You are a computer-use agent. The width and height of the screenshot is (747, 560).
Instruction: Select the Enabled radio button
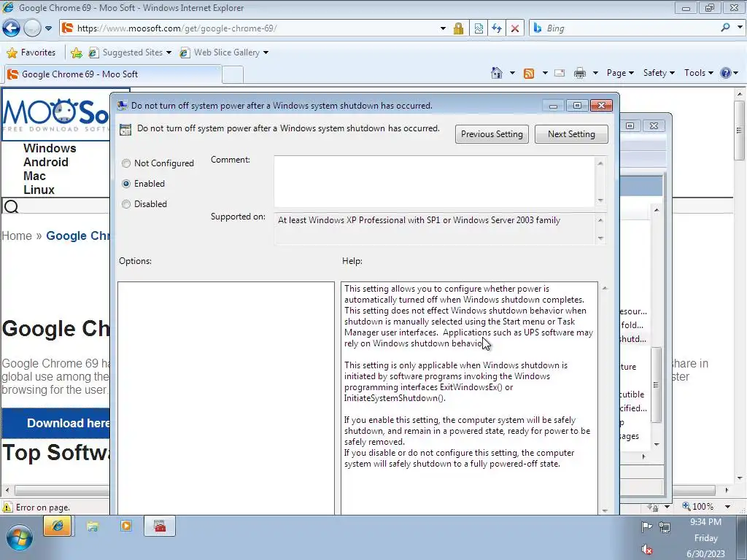[125, 184]
